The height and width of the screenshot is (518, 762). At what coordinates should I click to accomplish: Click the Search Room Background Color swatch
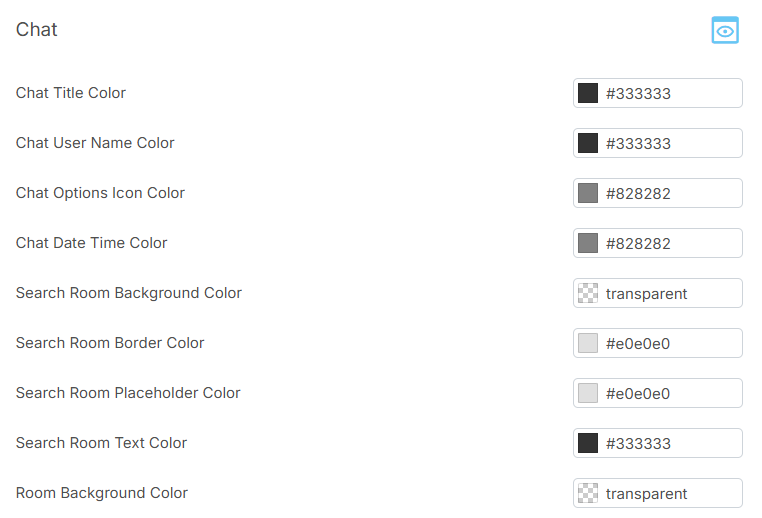(x=588, y=293)
